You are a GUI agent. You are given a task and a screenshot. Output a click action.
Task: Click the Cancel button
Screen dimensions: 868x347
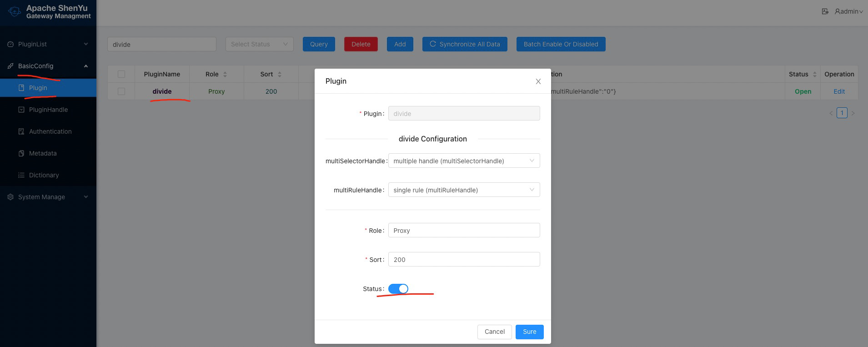tap(494, 332)
